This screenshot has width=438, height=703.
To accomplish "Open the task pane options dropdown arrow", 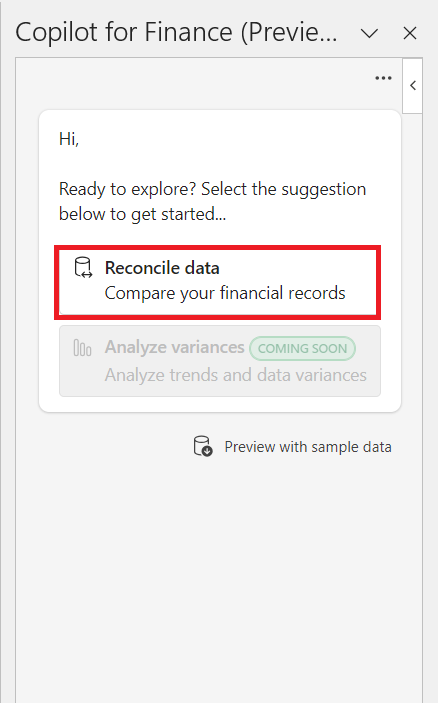I will [x=370, y=33].
